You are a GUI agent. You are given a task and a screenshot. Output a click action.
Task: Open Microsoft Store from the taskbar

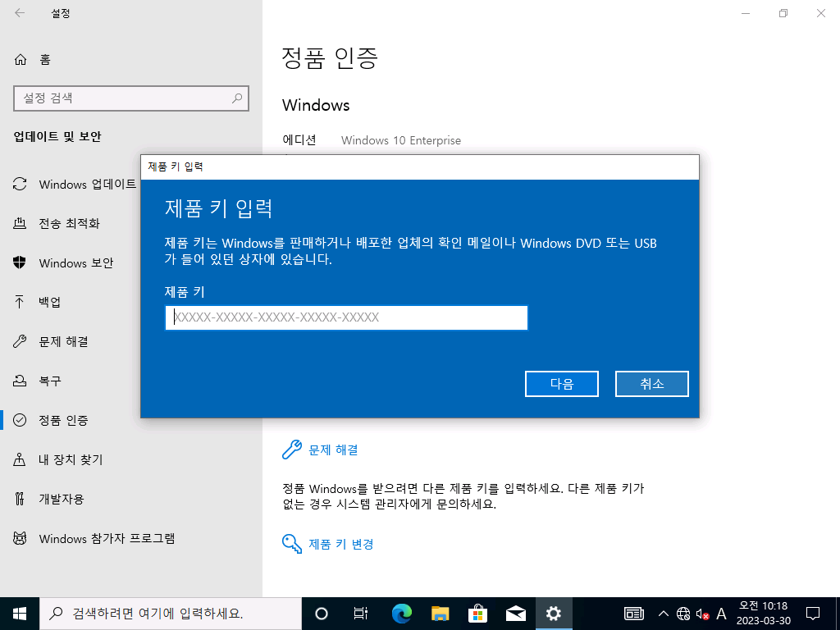coord(478,614)
